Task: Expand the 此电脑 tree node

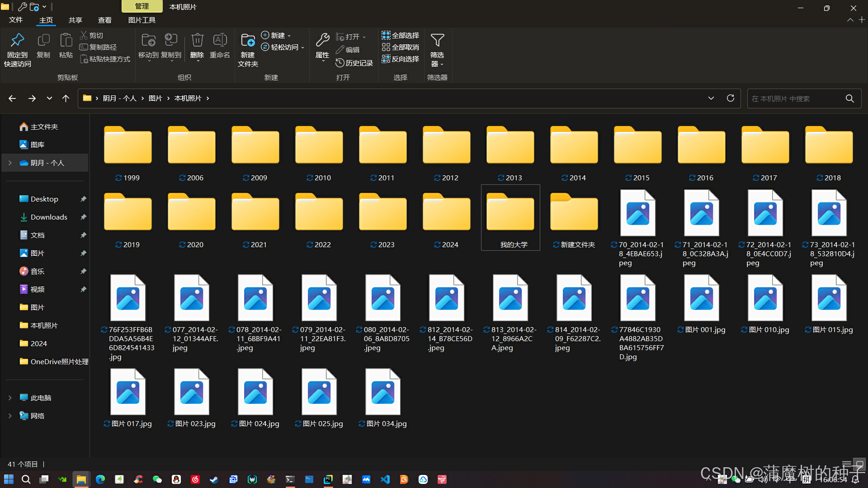Action: pyautogui.click(x=10, y=398)
